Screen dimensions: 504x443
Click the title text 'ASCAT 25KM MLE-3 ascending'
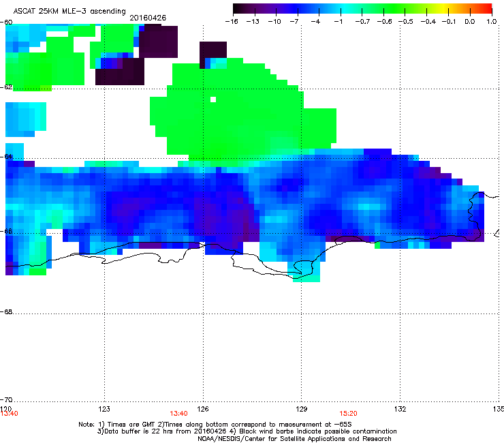(x=69, y=12)
